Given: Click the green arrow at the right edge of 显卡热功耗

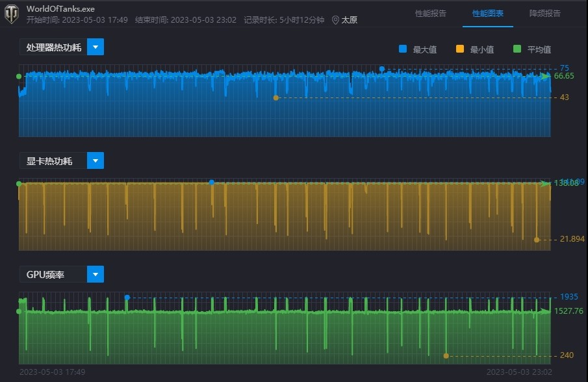Looking at the screenshot, I should (546, 184).
